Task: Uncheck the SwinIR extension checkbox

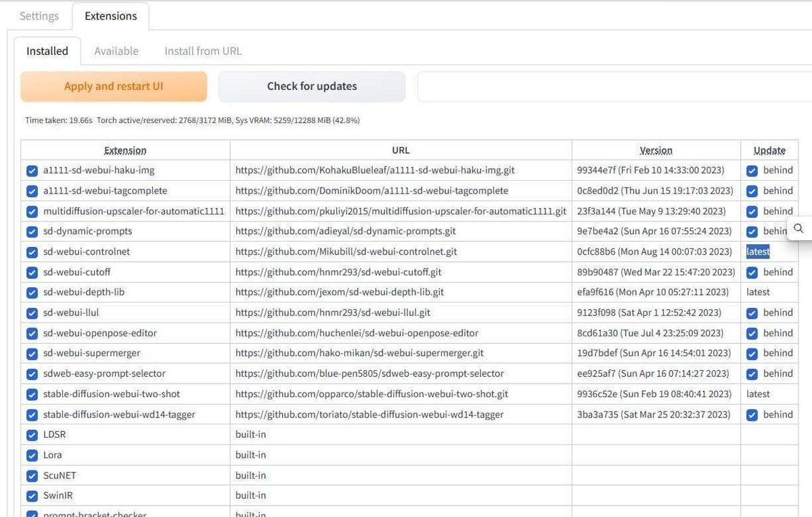Action: point(32,495)
